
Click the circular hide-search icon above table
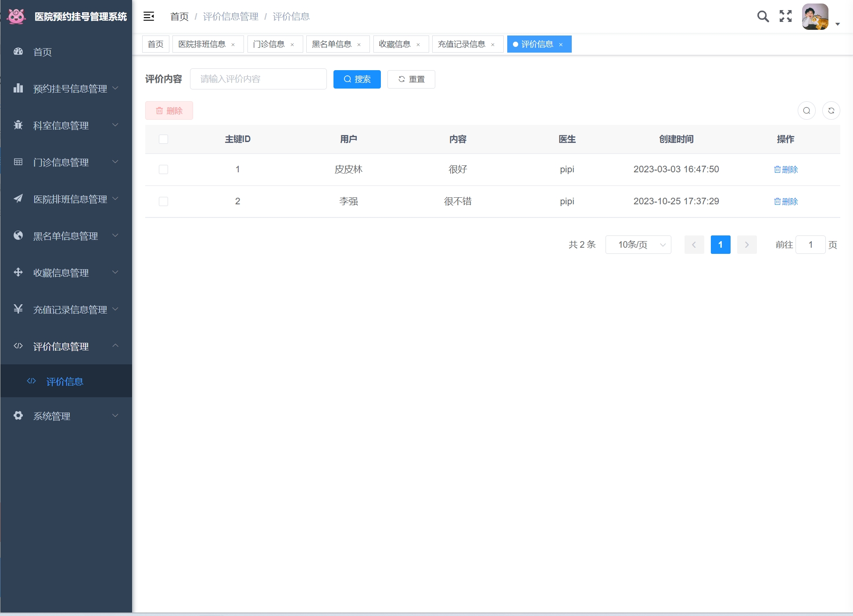(x=806, y=110)
